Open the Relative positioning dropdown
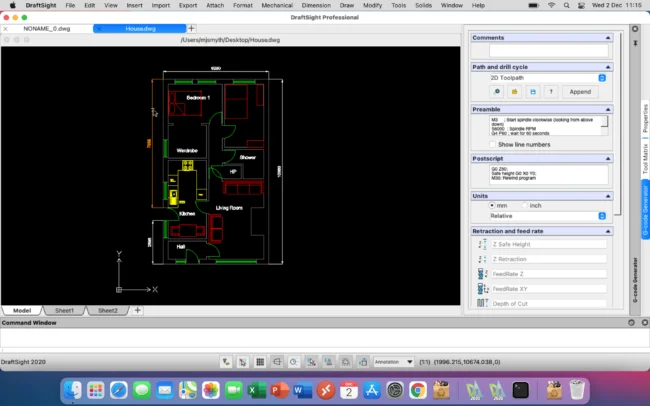 tap(547, 216)
